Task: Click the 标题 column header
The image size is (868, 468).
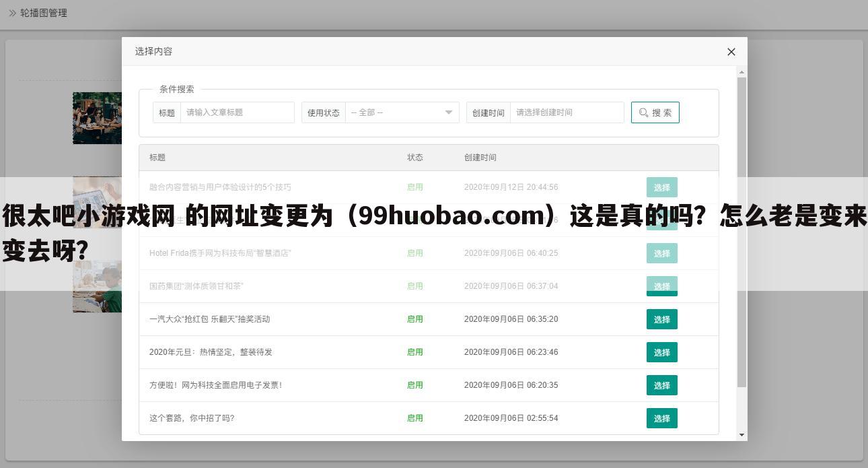Action: [157, 158]
